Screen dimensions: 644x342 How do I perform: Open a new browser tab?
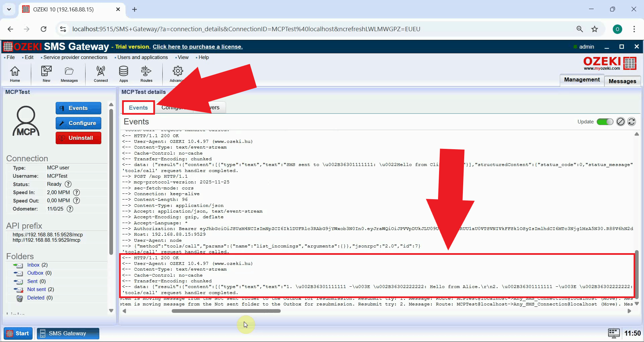135,9
